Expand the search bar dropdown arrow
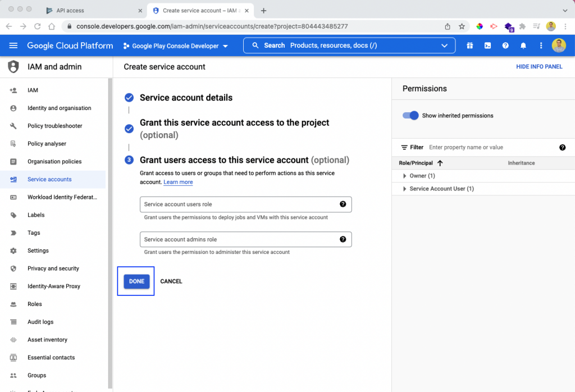The image size is (575, 392). [x=445, y=45]
